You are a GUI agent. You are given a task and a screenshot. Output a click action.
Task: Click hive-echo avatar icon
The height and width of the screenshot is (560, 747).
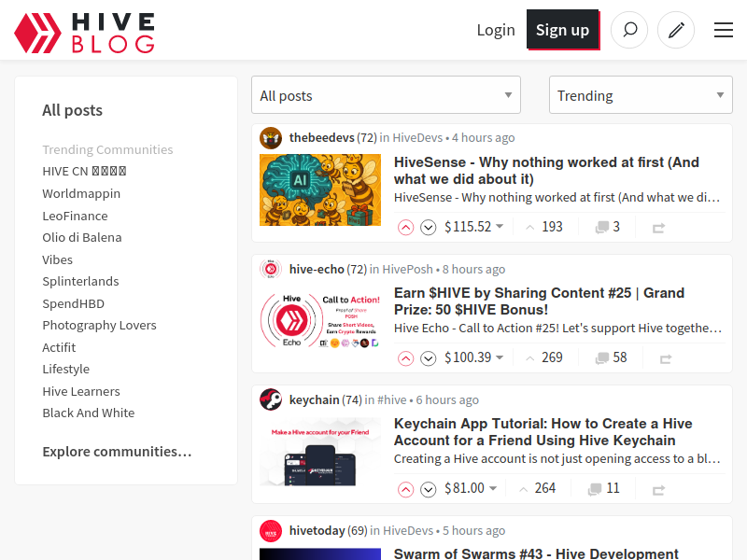point(271,269)
